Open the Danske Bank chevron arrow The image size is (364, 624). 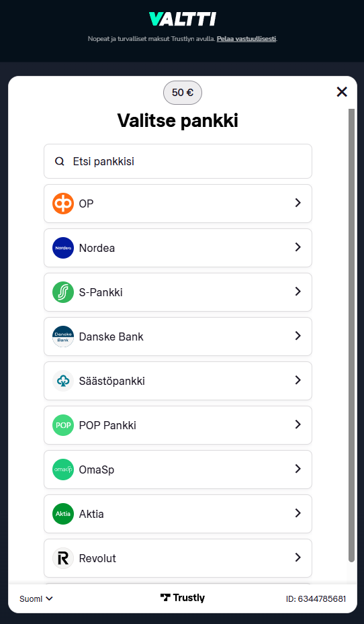point(298,336)
